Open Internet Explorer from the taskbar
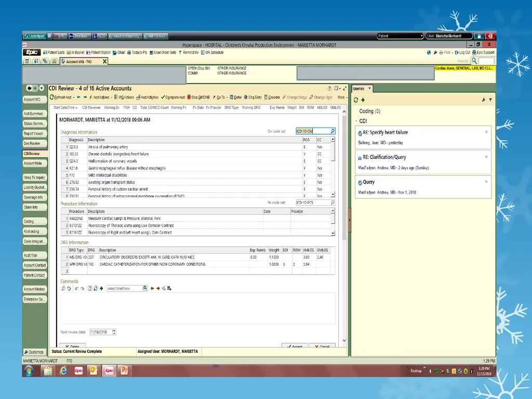The height and width of the screenshot is (399, 532). tap(63, 371)
